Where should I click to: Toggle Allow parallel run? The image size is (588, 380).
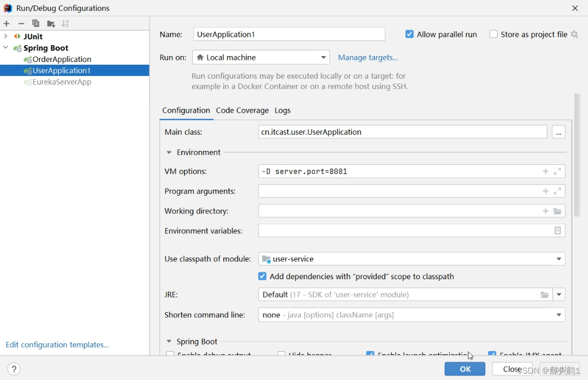(x=409, y=34)
